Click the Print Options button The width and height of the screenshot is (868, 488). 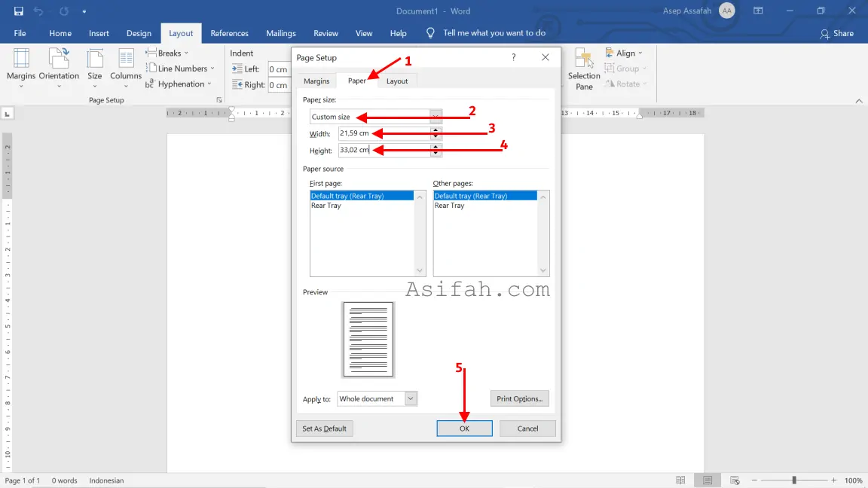[x=519, y=399]
